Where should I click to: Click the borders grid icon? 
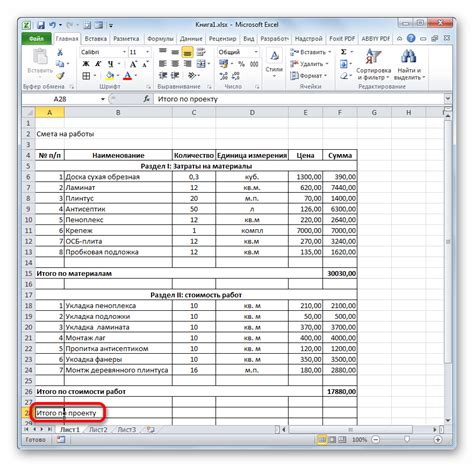click(86, 76)
